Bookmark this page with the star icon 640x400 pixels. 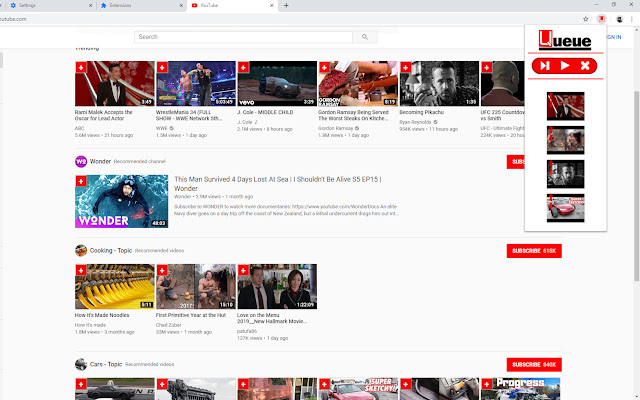(x=587, y=19)
